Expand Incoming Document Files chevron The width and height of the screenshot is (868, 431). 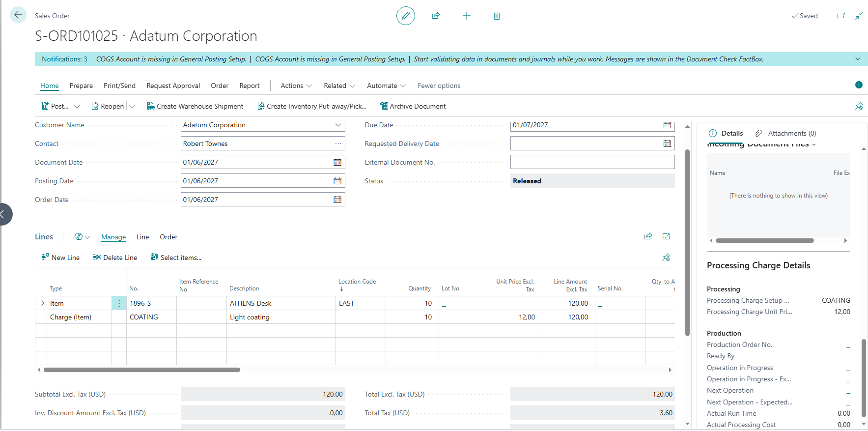814,144
